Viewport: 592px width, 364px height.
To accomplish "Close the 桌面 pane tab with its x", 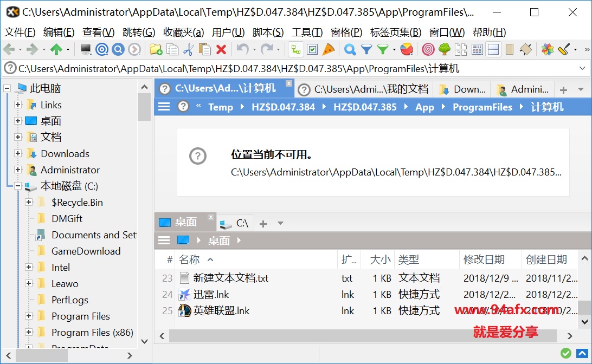I will [x=211, y=217].
